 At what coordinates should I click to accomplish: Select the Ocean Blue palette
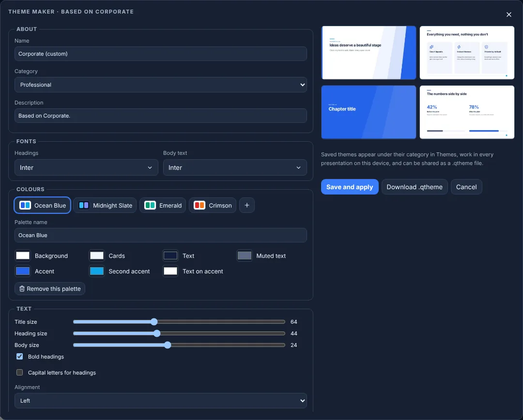click(42, 205)
